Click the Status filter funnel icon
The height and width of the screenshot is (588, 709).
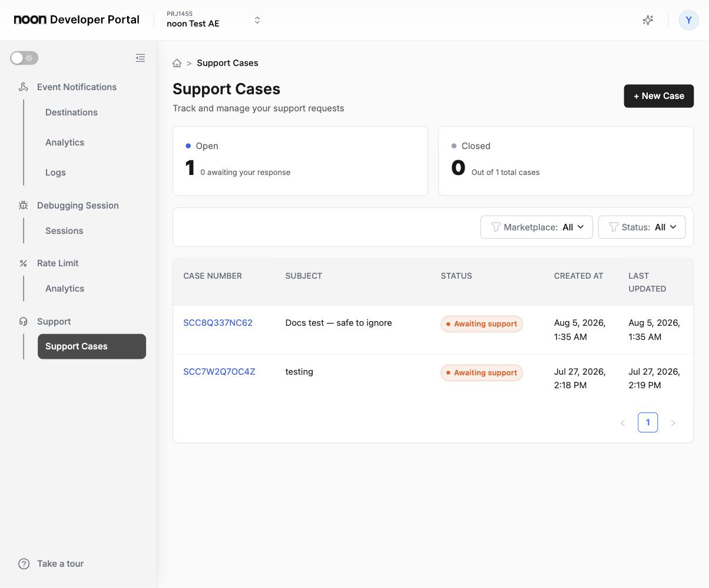614,227
